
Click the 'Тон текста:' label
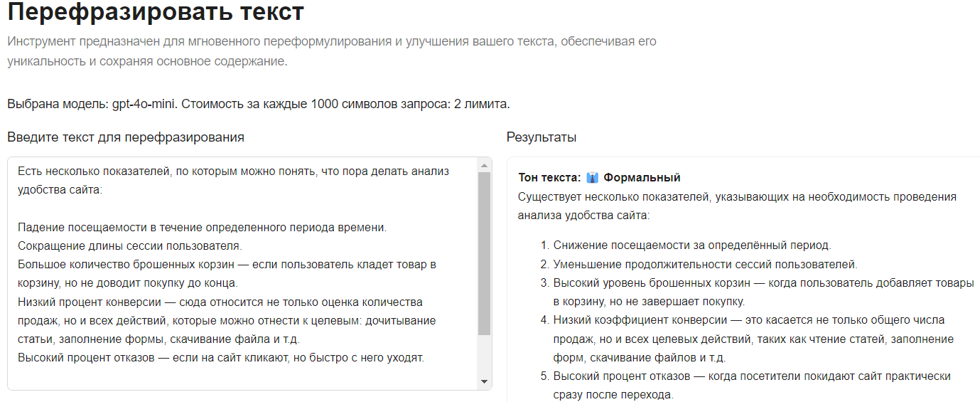tap(550, 178)
